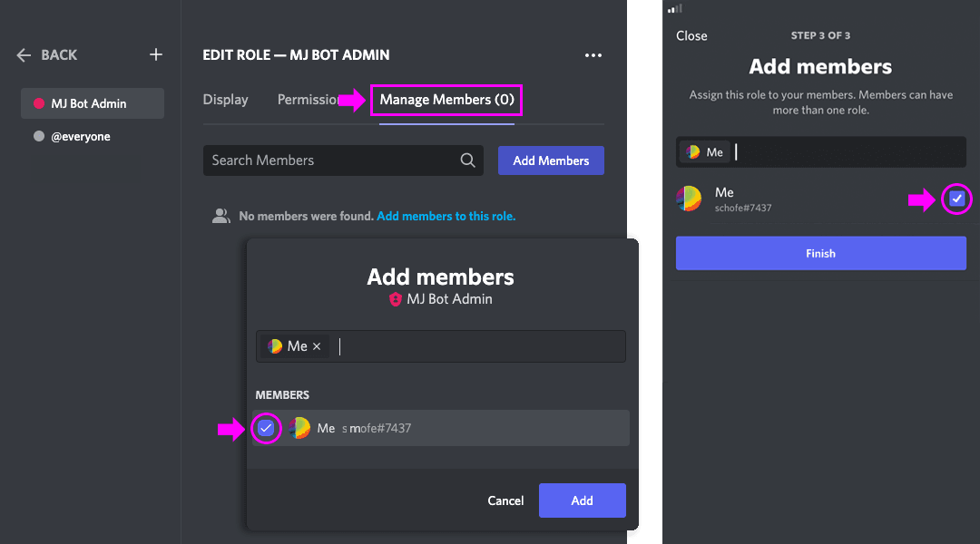Viewport: 980px width, 544px height.
Task: Click the BACK label
Action: pos(59,55)
